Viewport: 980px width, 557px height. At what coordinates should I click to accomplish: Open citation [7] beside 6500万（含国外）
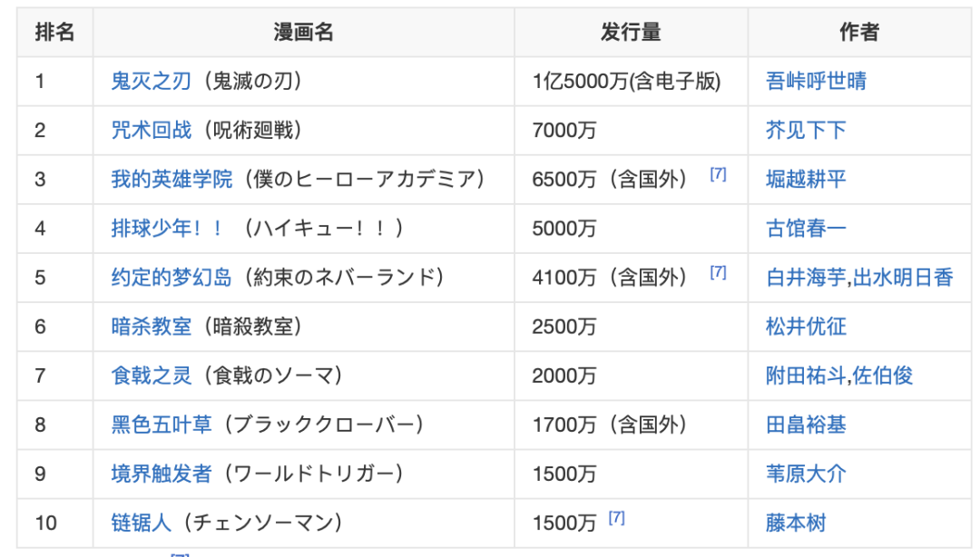tap(718, 175)
